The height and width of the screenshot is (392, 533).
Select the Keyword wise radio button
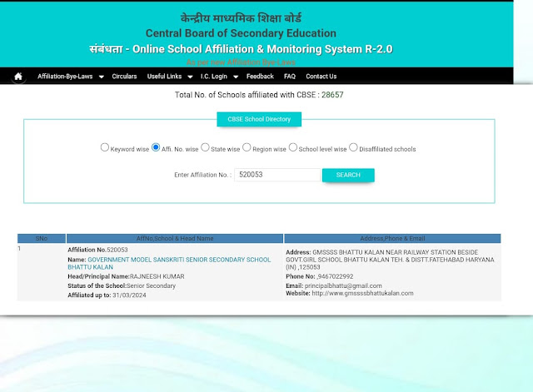(105, 147)
